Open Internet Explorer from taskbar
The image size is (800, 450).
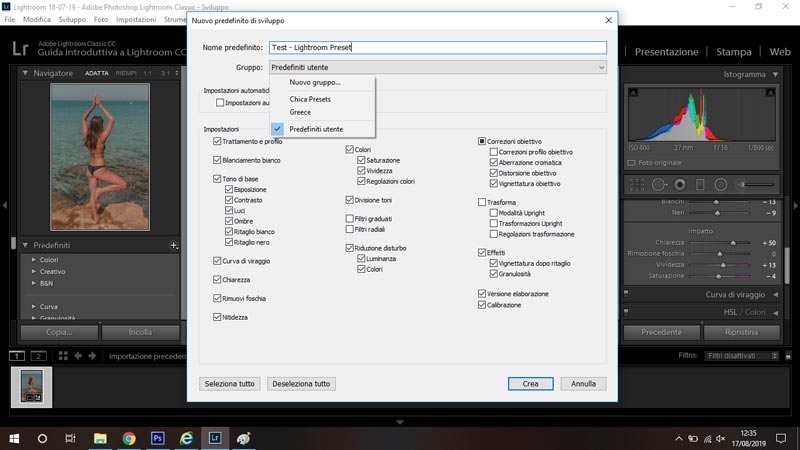(186, 438)
